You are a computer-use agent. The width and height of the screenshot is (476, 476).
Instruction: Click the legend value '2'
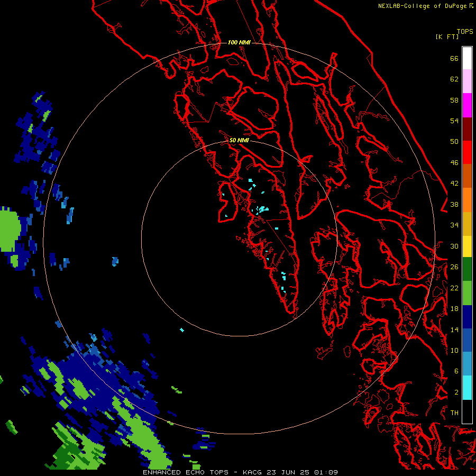tap(456, 392)
